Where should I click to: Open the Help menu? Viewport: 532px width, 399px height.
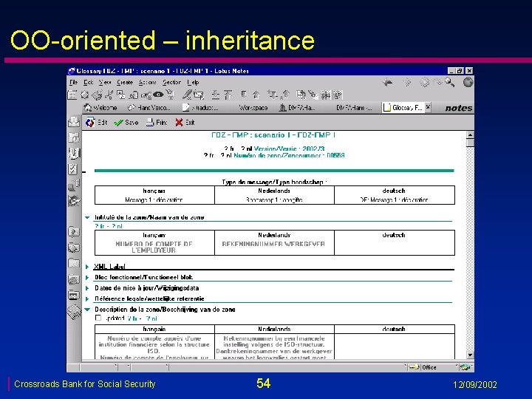[193, 82]
